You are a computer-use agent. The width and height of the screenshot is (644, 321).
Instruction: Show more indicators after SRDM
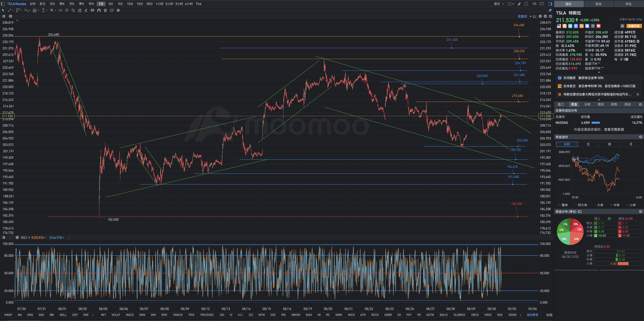pos(521,315)
